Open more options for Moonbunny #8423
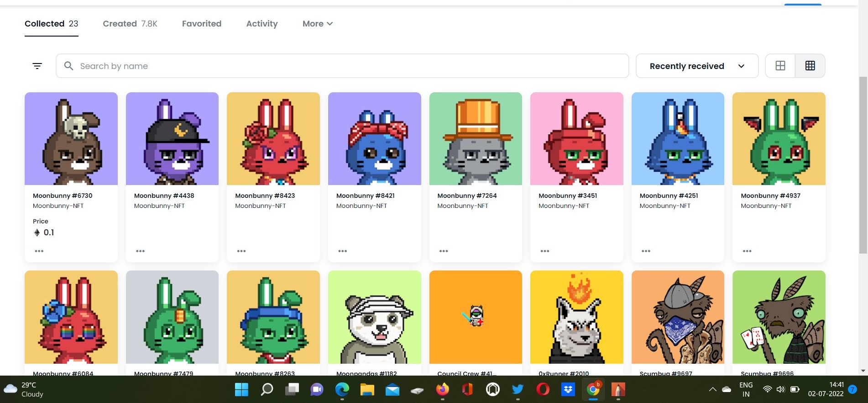This screenshot has width=868, height=403. point(241,251)
